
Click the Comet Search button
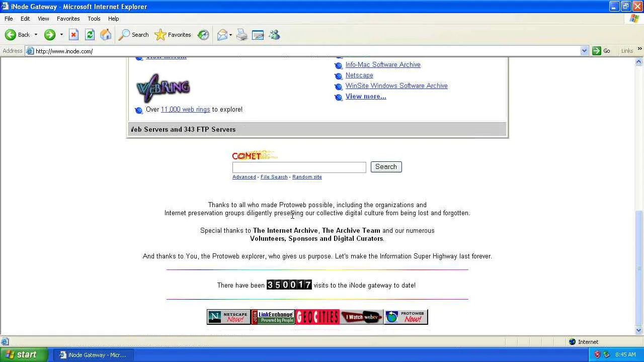[x=386, y=167]
